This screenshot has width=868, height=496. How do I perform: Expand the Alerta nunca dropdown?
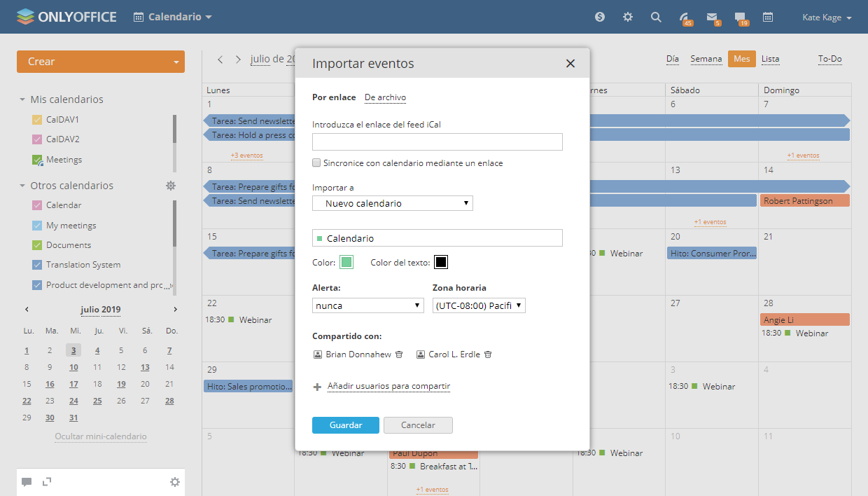point(367,305)
